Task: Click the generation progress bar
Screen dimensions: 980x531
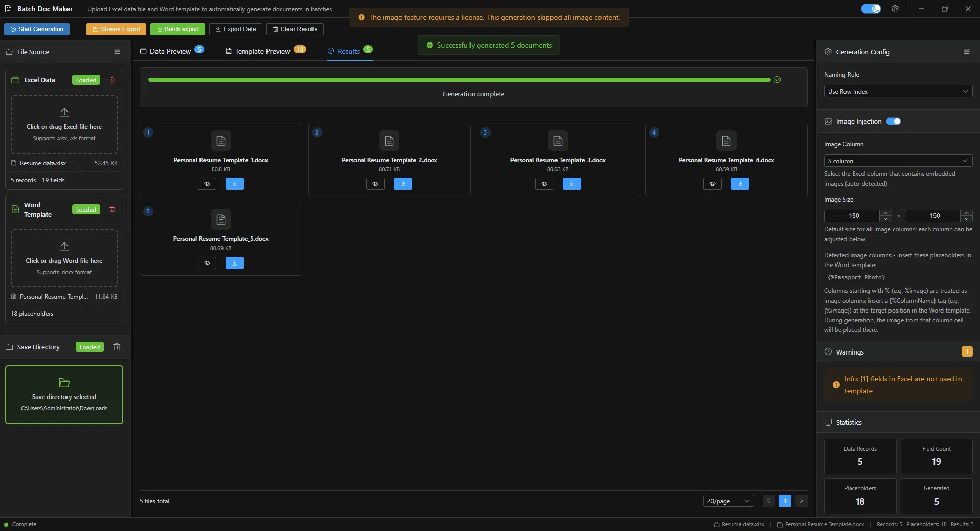Action: [459, 80]
